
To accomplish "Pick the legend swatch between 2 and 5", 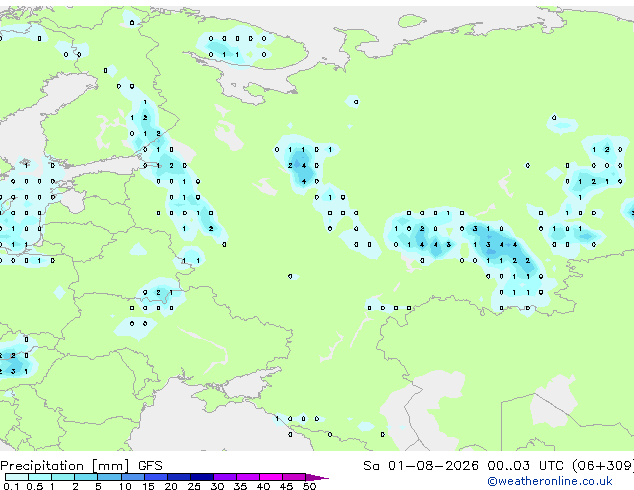I will (86, 477).
